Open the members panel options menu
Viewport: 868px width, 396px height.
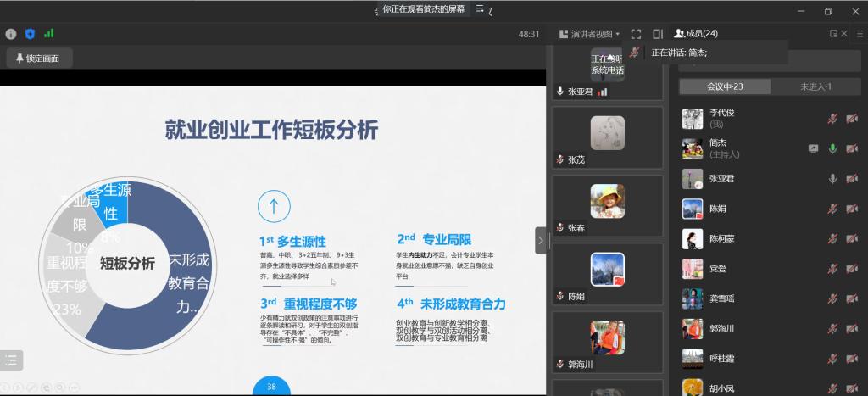pyautogui.click(x=845, y=34)
